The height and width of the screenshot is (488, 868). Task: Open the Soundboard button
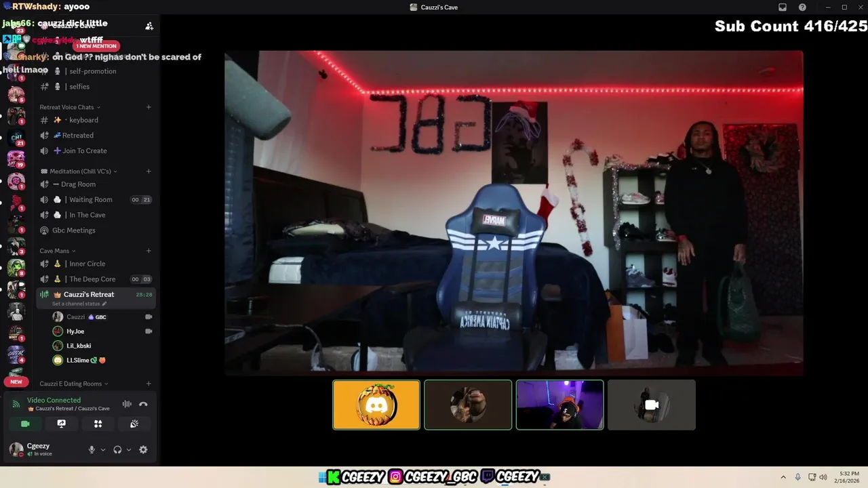click(x=134, y=424)
